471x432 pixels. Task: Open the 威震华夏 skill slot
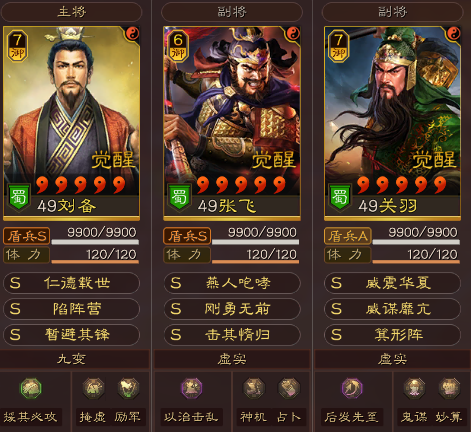pos(392,283)
